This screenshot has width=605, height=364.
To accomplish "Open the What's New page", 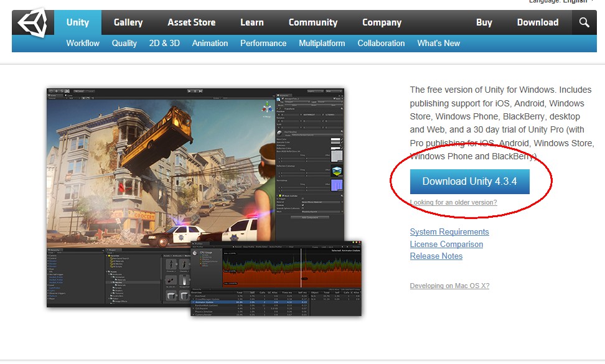I will click(x=439, y=43).
